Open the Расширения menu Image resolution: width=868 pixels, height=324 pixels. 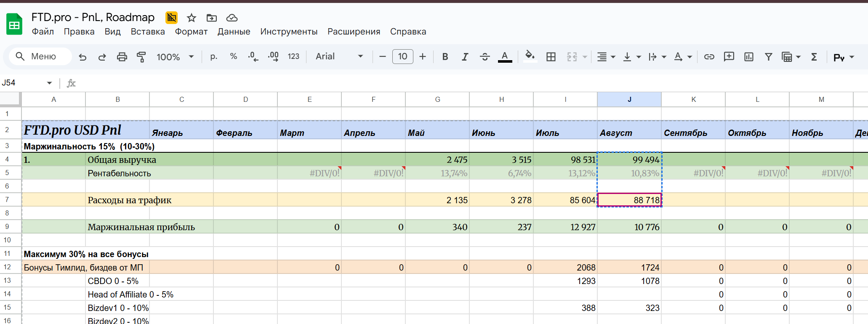tap(354, 32)
